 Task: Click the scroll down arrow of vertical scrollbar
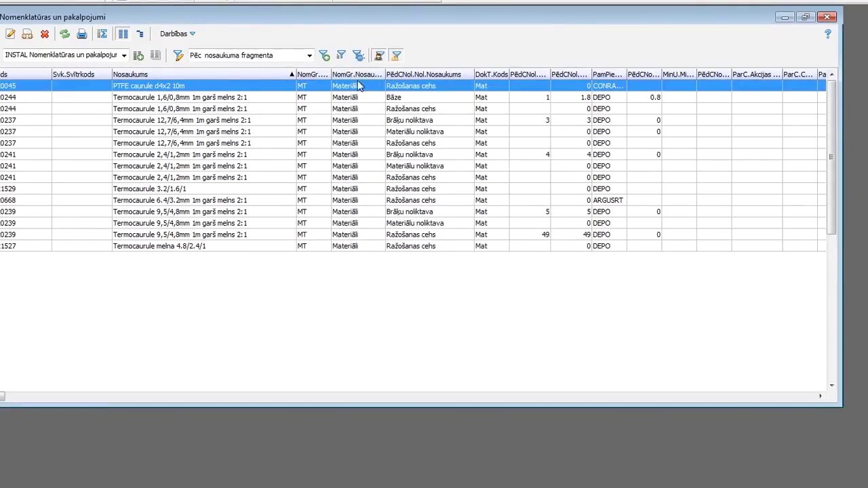click(831, 385)
